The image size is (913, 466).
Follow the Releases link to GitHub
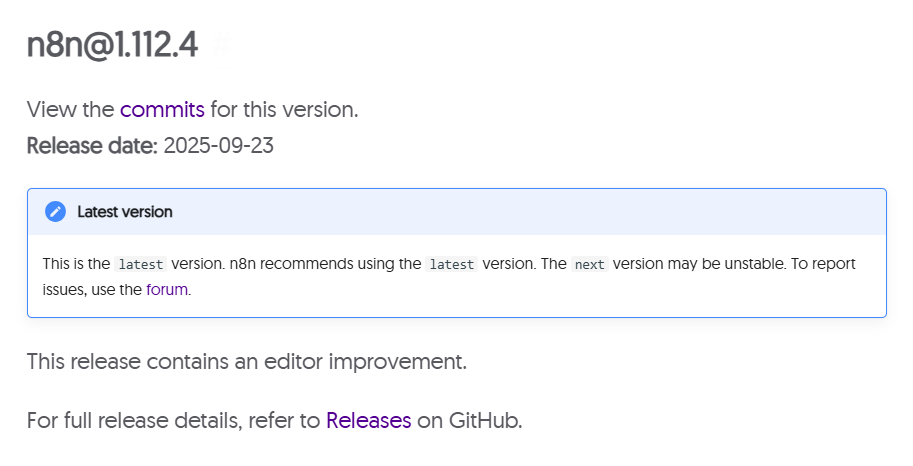point(368,420)
